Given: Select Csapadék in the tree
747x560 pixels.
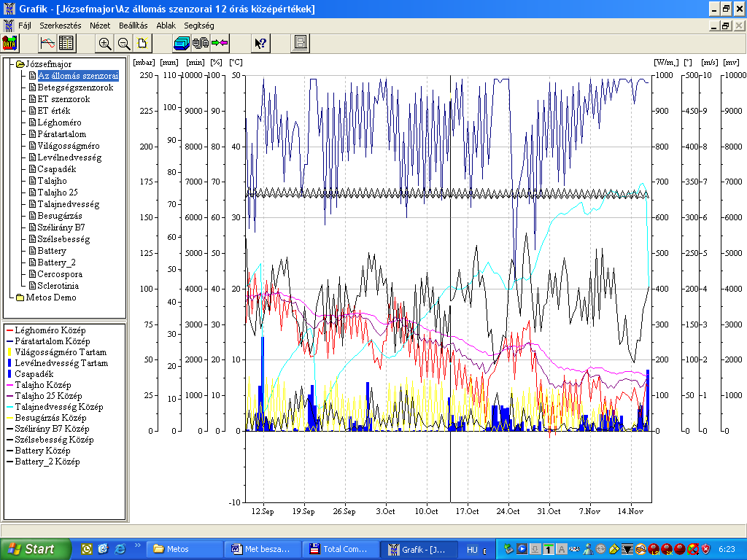Looking at the screenshot, I should tap(57, 169).
